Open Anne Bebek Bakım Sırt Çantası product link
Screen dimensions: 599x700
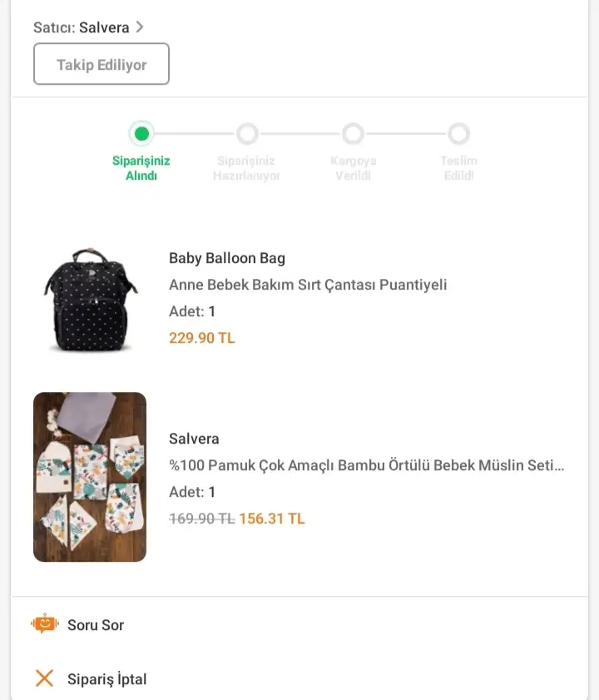[x=308, y=285]
